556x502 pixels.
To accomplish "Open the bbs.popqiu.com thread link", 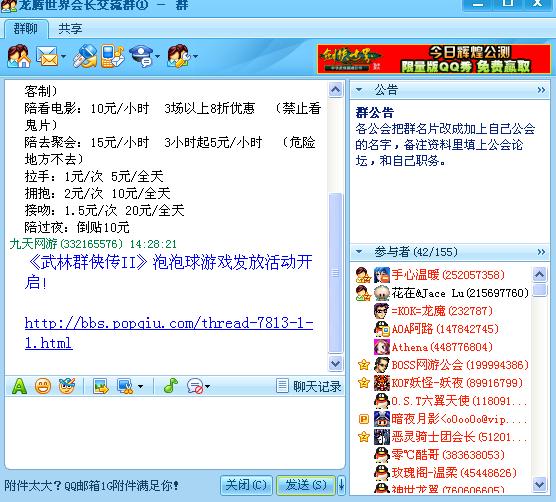I will (x=169, y=333).
